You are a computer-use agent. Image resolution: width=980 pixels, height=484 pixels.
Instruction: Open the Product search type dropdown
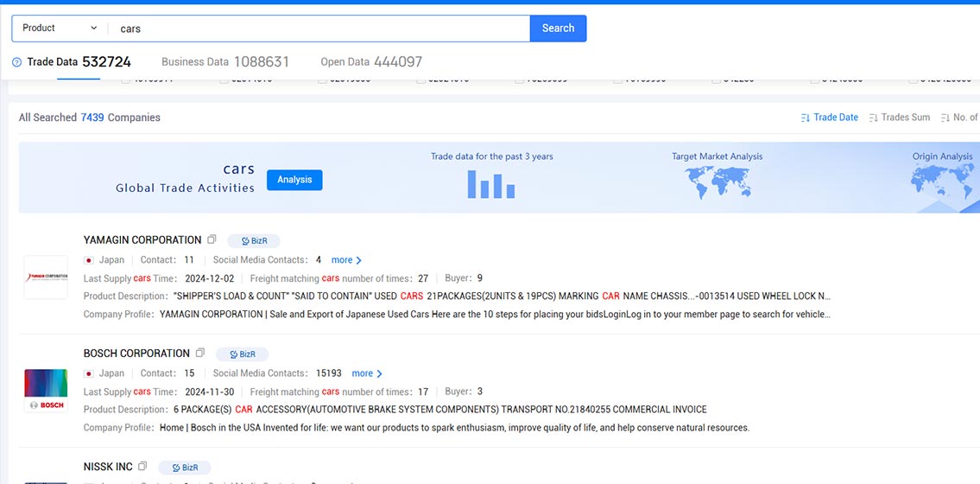point(60,29)
